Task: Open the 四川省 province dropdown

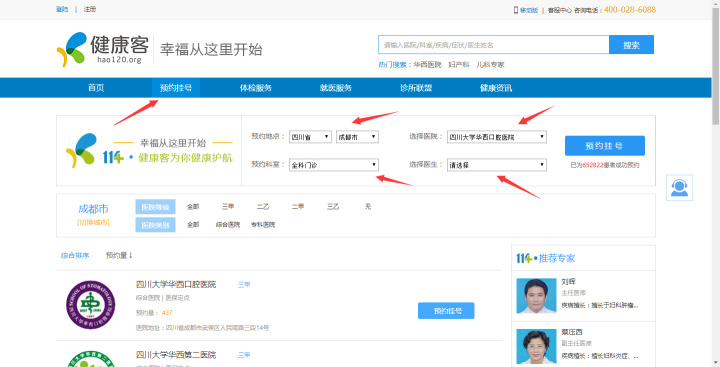Action: click(x=310, y=137)
